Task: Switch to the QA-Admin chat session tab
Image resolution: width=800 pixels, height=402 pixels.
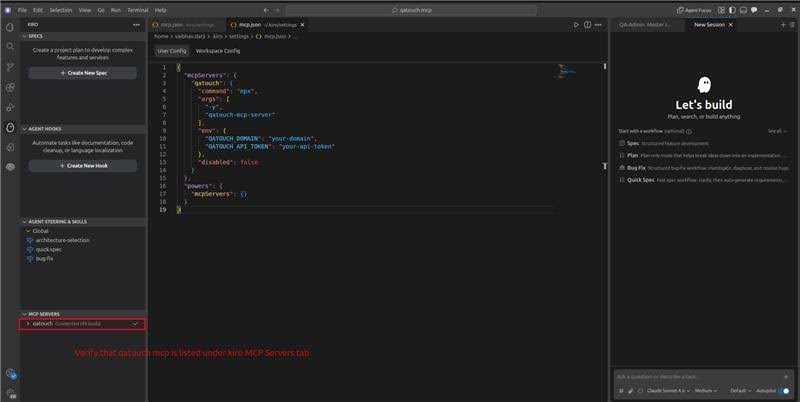Action: pos(645,24)
